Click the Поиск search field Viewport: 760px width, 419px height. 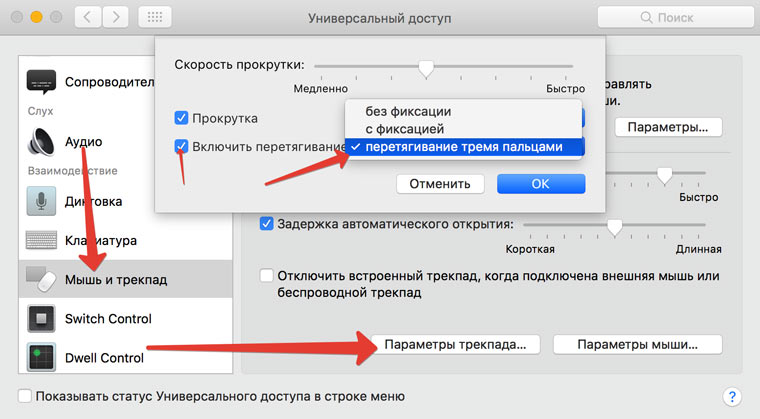(669, 18)
